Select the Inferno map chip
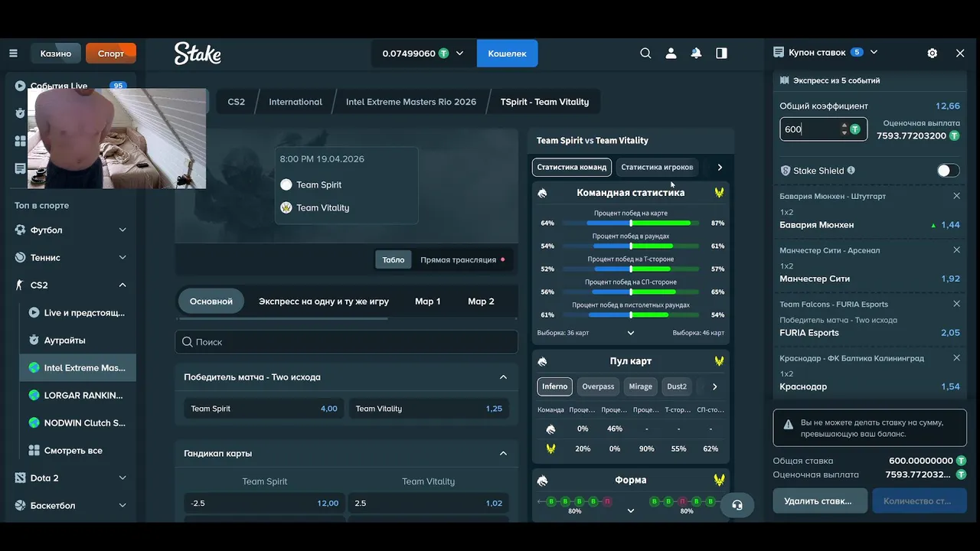Image resolution: width=980 pixels, height=551 pixels. coord(554,386)
